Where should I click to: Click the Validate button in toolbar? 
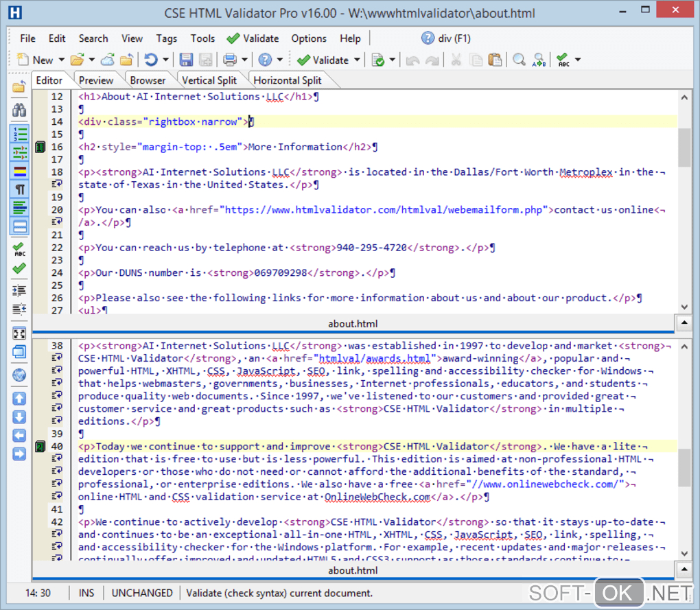point(323,60)
